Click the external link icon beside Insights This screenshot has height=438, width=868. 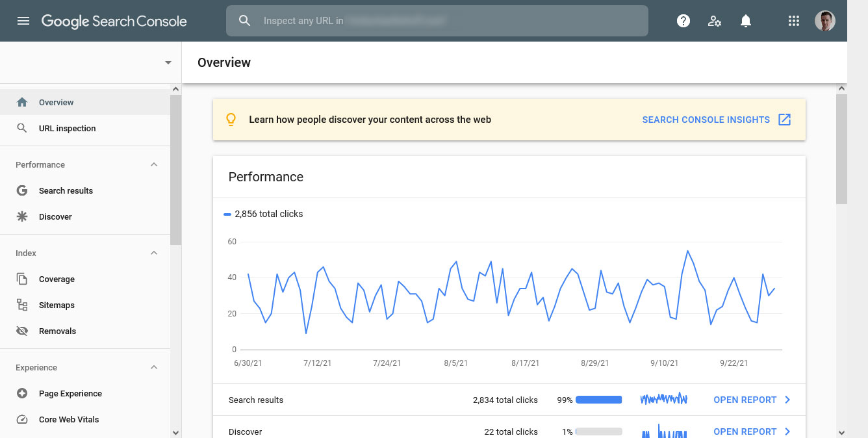(x=785, y=120)
